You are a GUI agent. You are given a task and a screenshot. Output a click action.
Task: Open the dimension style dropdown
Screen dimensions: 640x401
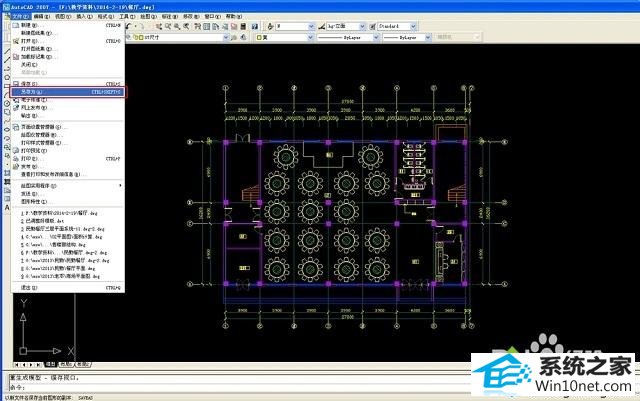pos(362,26)
